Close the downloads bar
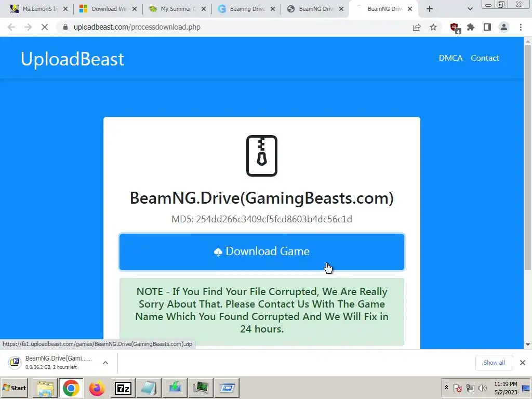Screen dimensions: 532x399 pos(523,363)
